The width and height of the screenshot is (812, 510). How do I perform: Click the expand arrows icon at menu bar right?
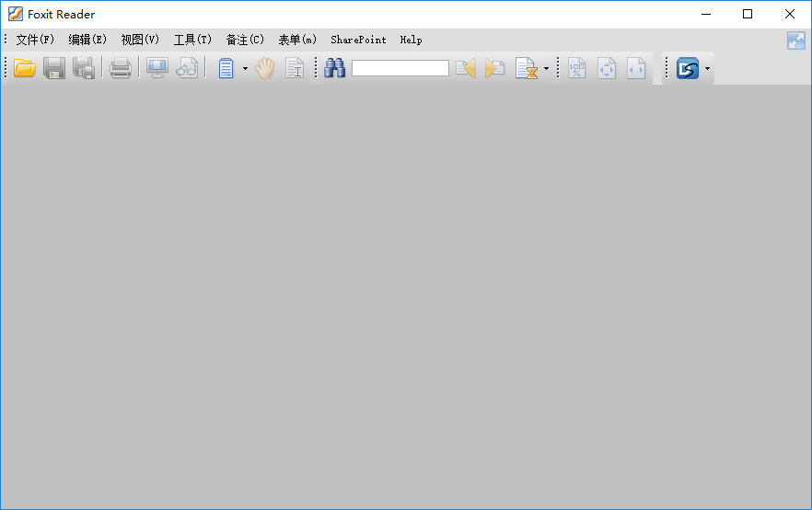pos(796,41)
